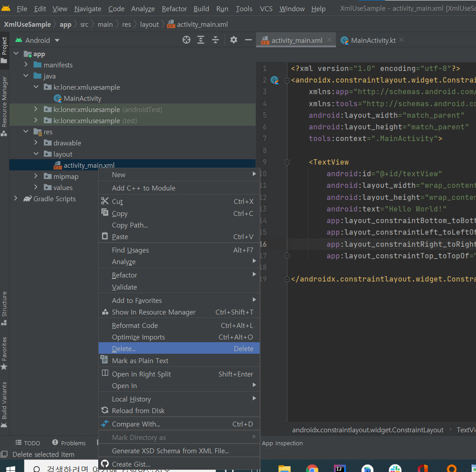Click the related Kotlin file gutter icon on line 2
476x472 pixels.
pyautogui.click(x=275, y=80)
